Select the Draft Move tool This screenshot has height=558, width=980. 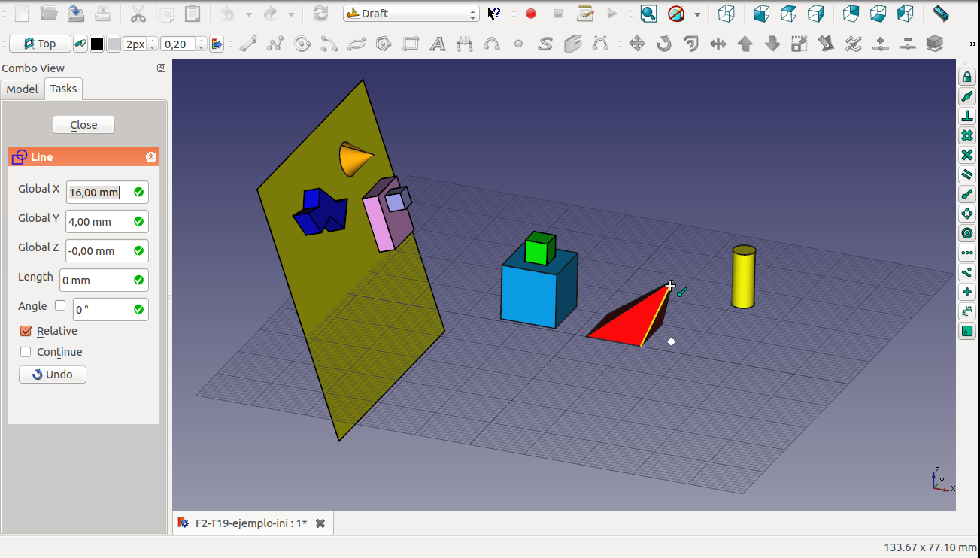click(637, 44)
